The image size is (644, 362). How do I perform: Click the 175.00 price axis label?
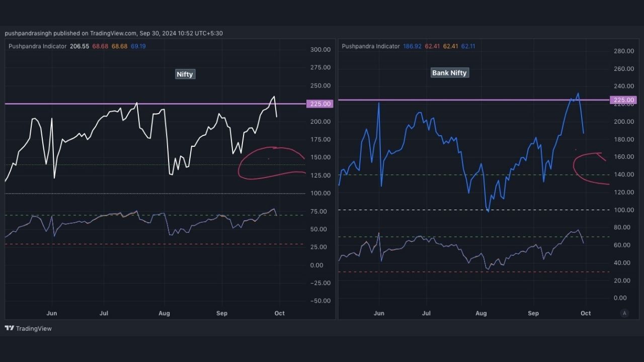(x=320, y=139)
